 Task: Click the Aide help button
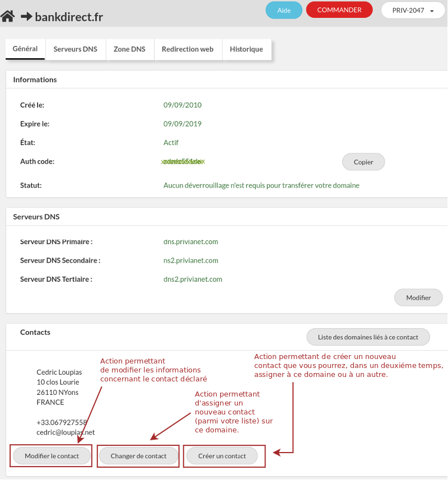(284, 11)
